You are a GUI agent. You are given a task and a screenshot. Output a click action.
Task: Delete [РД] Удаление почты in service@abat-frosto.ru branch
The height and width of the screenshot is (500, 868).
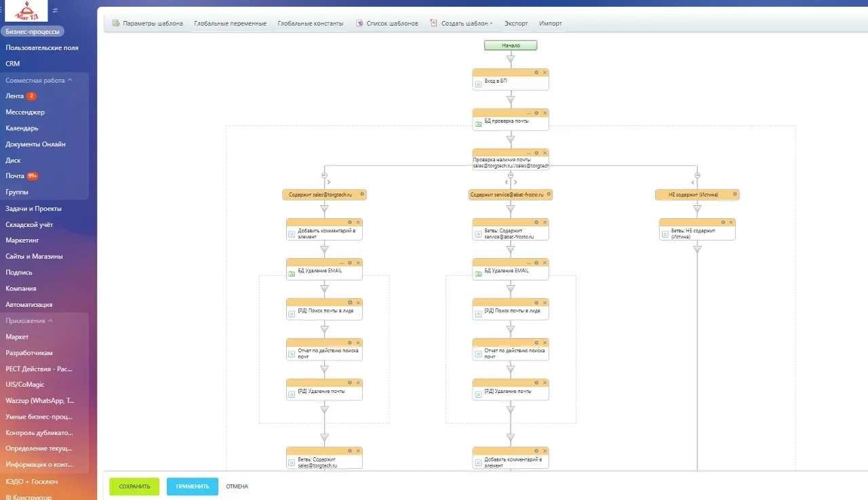[x=545, y=382]
